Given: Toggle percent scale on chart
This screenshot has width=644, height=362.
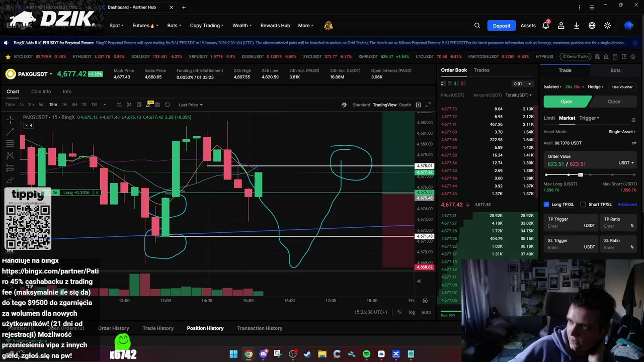Looking at the screenshot, I should (x=399, y=312).
